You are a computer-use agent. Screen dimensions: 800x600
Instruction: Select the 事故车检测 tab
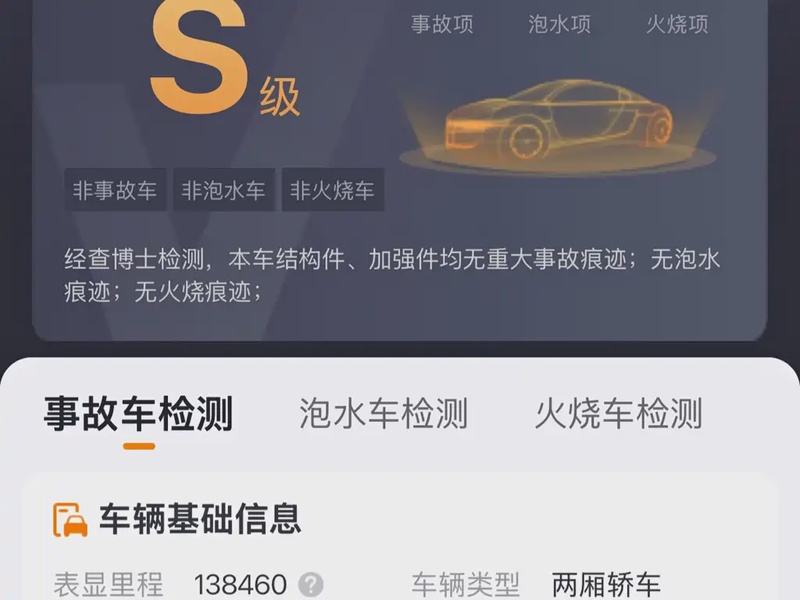[x=138, y=413]
